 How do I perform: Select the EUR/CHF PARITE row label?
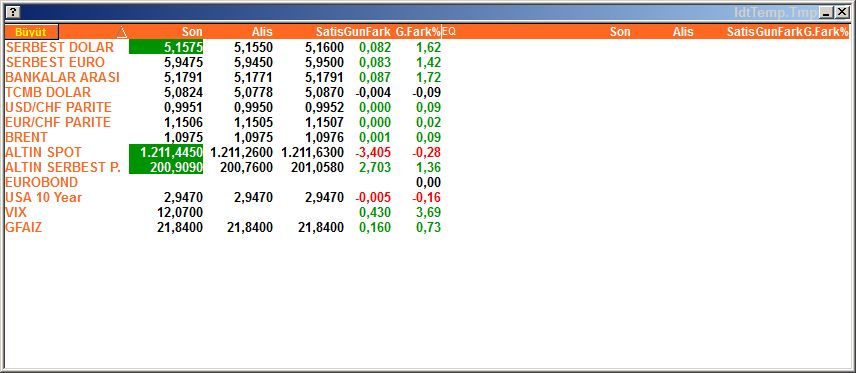point(58,122)
